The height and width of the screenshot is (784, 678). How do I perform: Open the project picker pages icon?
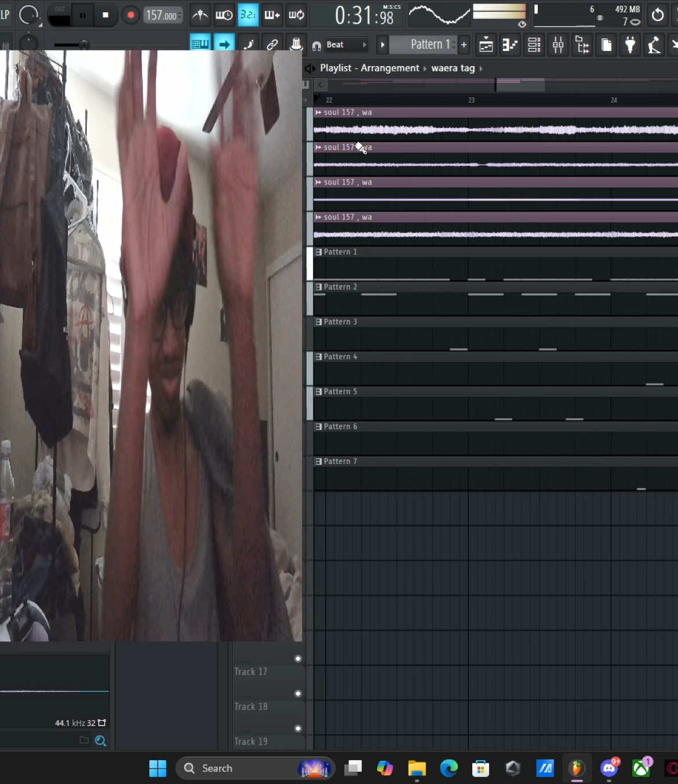point(607,45)
